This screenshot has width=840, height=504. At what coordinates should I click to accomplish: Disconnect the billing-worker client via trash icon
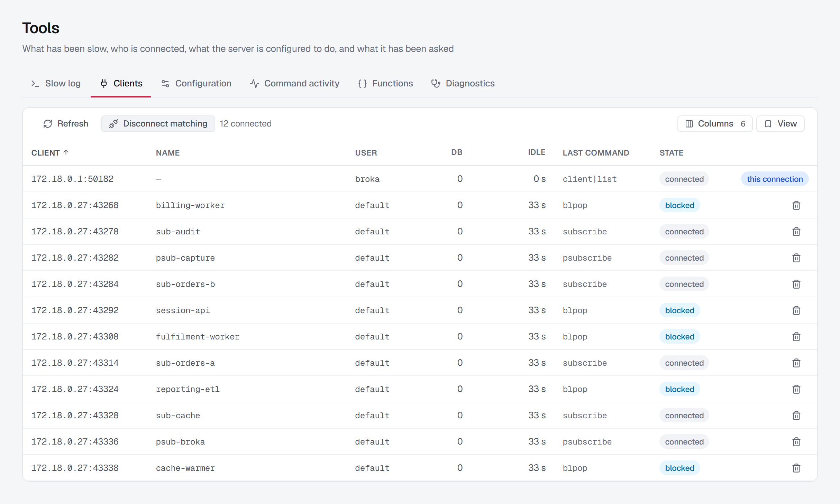click(x=796, y=205)
